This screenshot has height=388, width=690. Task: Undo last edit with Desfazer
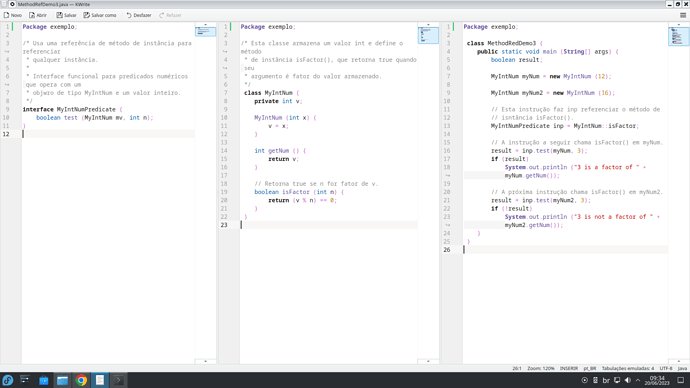(139, 15)
